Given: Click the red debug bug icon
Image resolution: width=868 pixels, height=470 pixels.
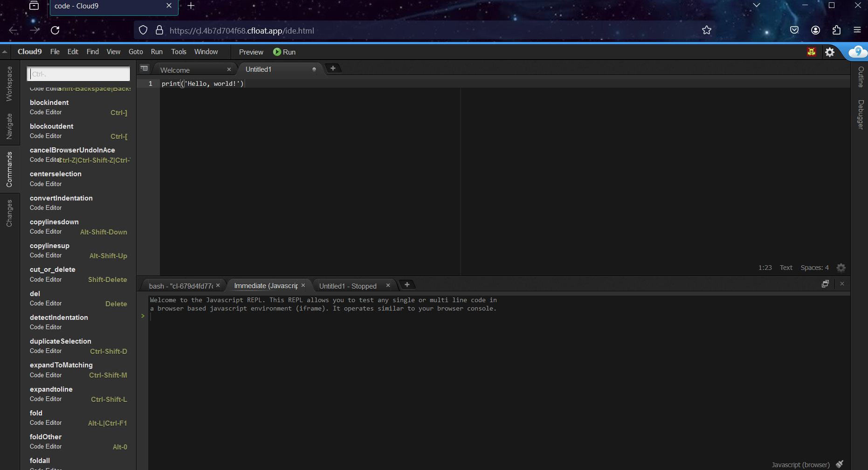Looking at the screenshot, I should click(x=812, y=52).
